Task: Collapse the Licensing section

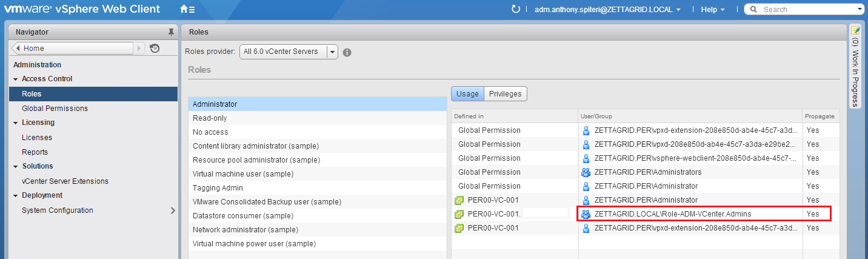Action: pyautogui.click(x=16, y=123)
